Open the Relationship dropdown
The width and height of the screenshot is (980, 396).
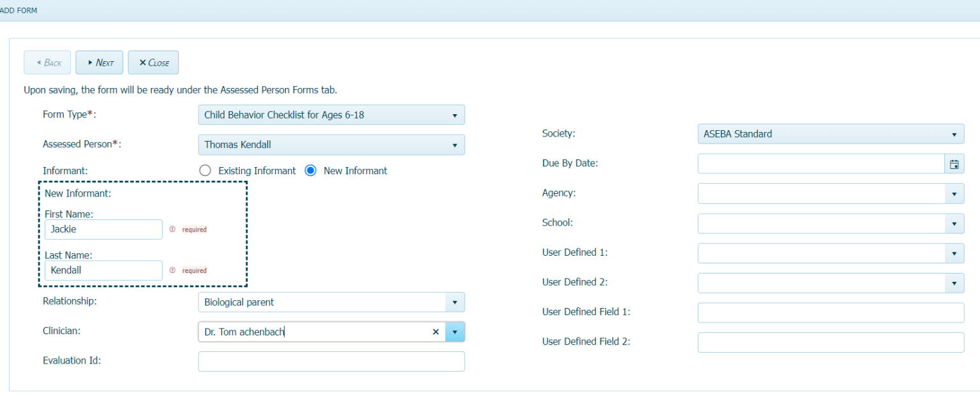click(x=455, y=302)
